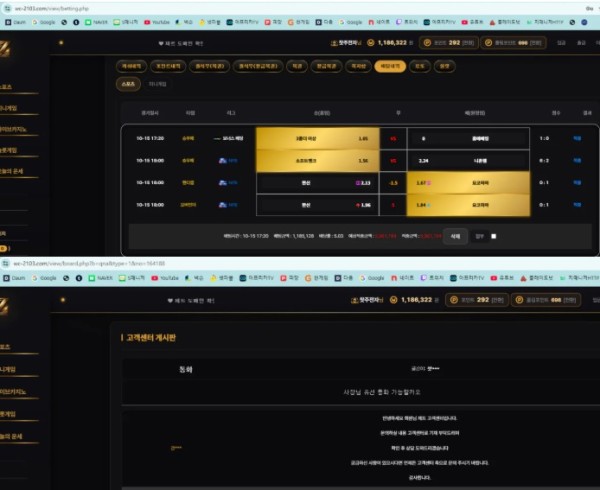The width and height of the screenshot is (600, 490).
Task: Select the 스포츠 sub-tab
Action: coord(128,84)
